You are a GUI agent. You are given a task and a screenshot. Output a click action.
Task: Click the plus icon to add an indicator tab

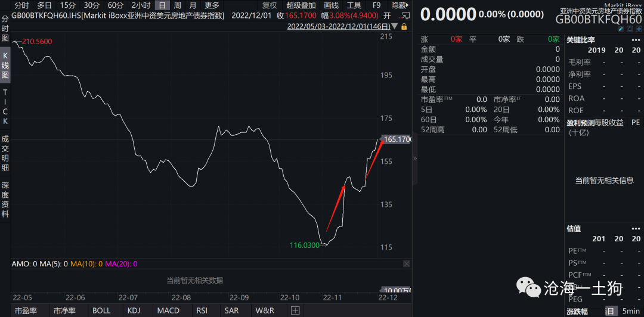pyautogui.click(x=295, y=310)
